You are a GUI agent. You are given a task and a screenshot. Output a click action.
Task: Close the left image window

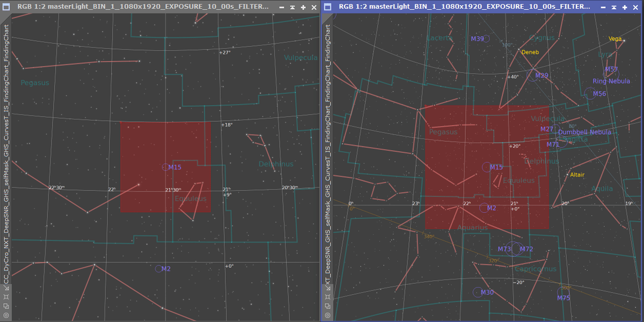(313, 8)
